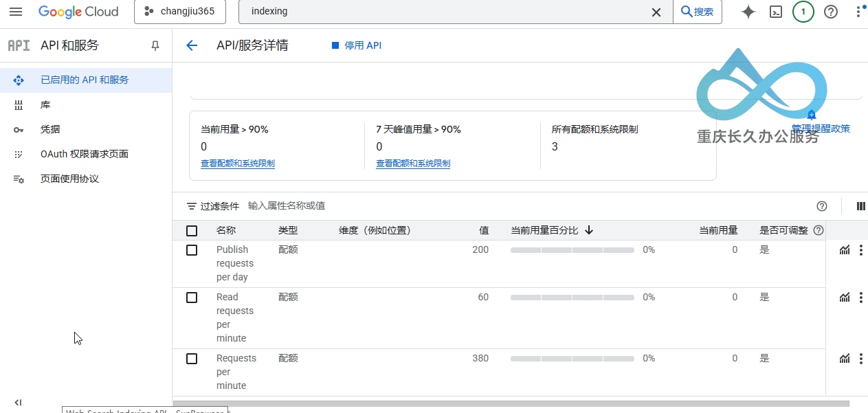This screenshot has height=413, width=868.
Task: Open 页面使用协议 menu item
Action: [86, 179]
